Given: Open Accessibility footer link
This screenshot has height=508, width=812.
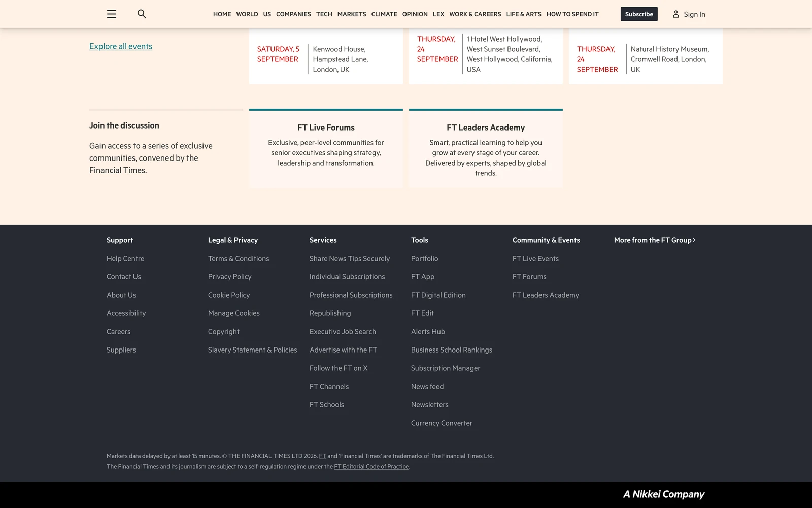Looking at the screenshot, I should click(126, 313).
